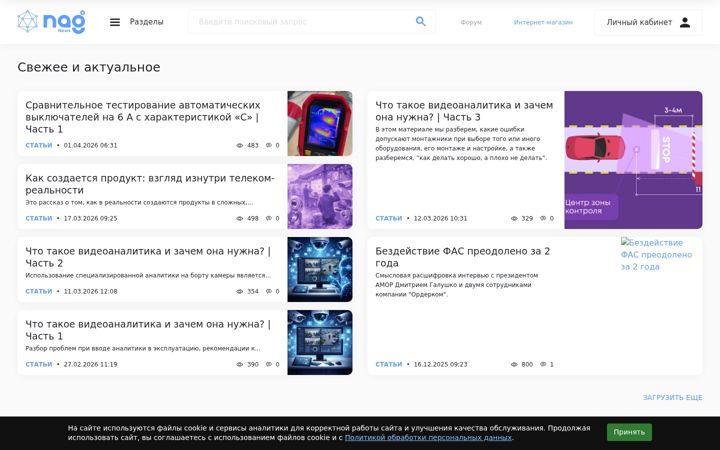Click the comments icon on the 17.03.2026 article

tap(269, 218)
